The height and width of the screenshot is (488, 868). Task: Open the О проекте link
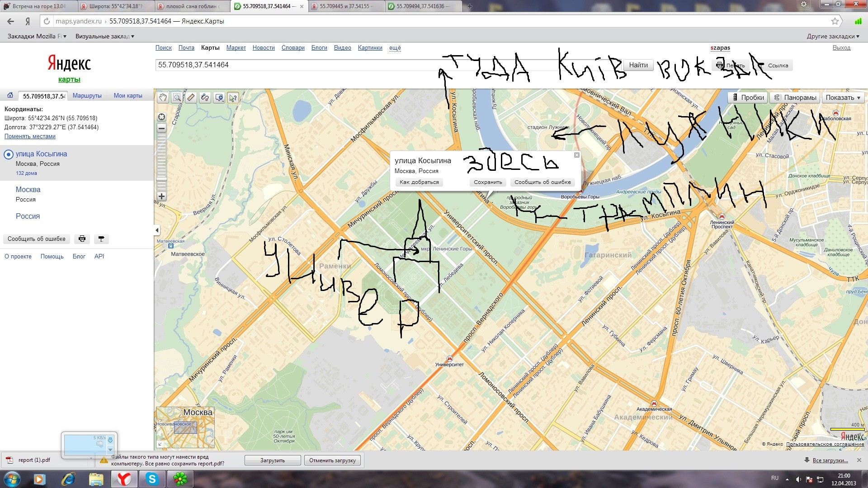point(18,257)
